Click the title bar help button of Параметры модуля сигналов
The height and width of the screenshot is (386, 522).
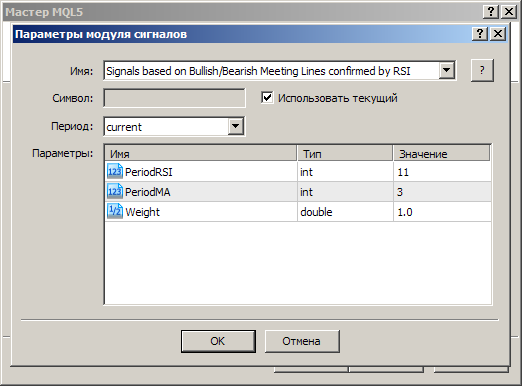click(x=480, y=34)
